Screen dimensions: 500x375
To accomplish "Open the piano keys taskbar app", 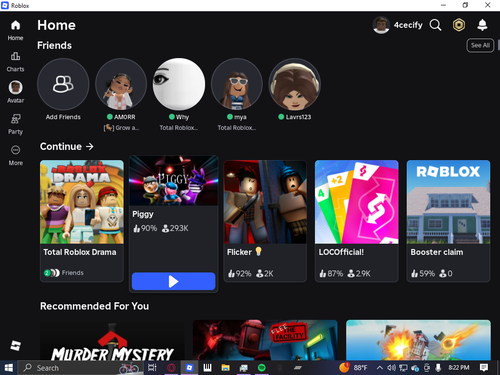I will pos(207,368).
